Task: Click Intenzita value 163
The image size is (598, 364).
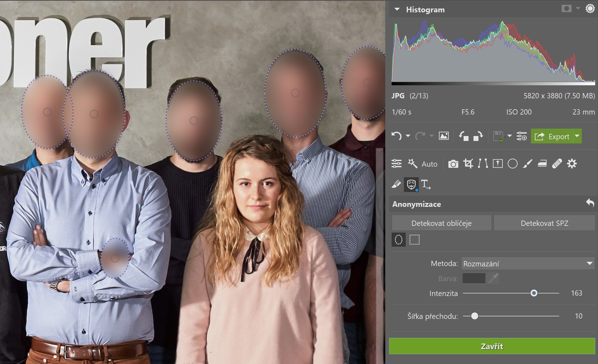Action: (576, 293)
